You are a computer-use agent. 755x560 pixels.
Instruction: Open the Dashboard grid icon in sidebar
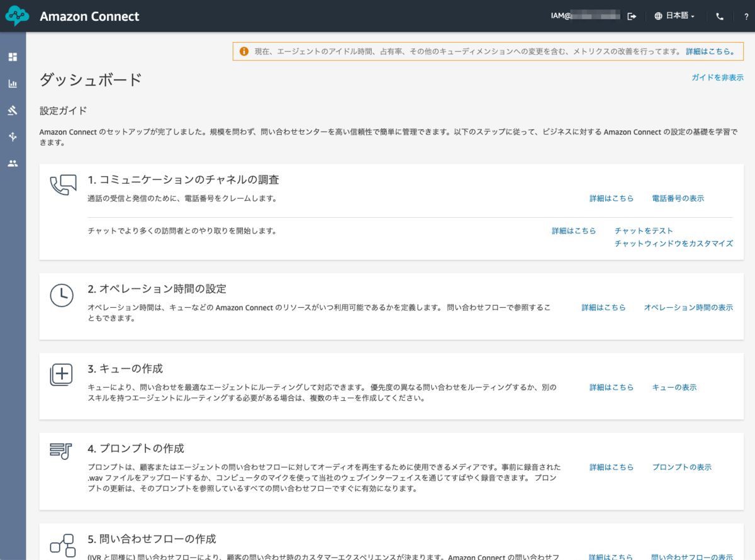click(13, 57)
